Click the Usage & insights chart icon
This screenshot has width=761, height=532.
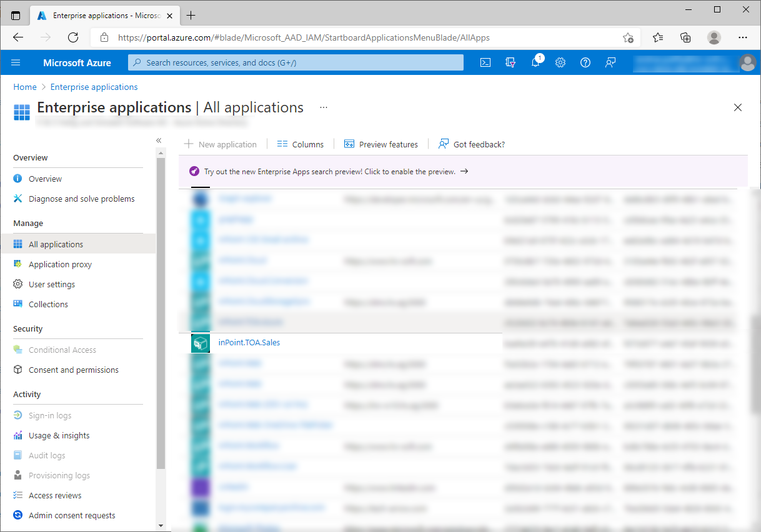pyautogui.click(x=17, y=435)
